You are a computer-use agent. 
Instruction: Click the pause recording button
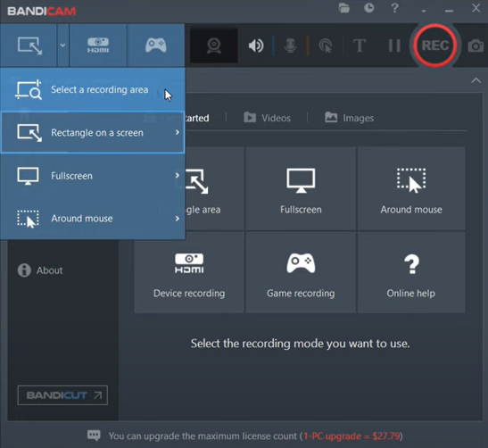coord(394,46)
